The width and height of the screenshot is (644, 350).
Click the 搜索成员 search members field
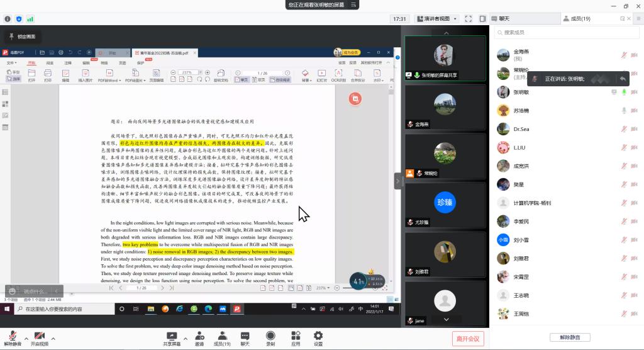click(x=566, y=32)
